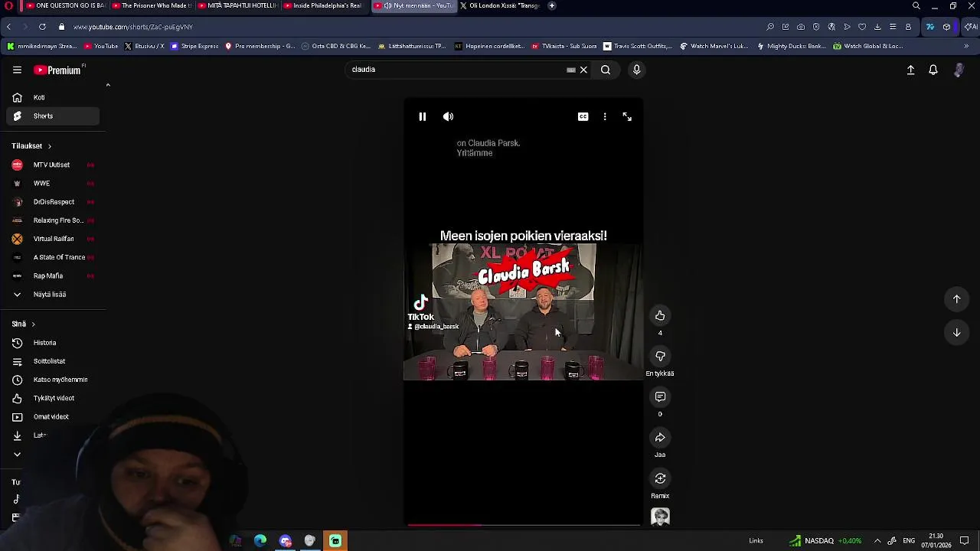This screenshot has width=980, height=551.
Task: Dislike the Short (En tykkää)
Action: click(x=660, y=356)
